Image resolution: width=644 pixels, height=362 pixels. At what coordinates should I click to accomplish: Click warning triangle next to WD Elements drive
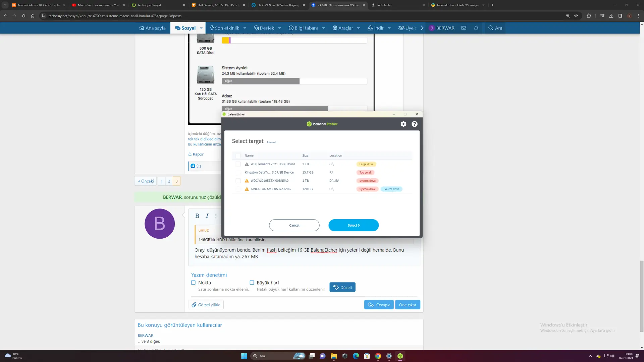(247, 164)
